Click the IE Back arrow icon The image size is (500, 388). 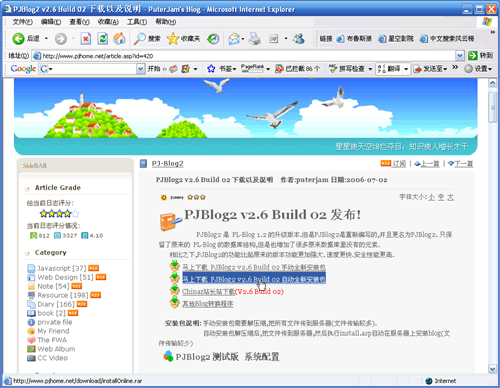click(18, 39)
